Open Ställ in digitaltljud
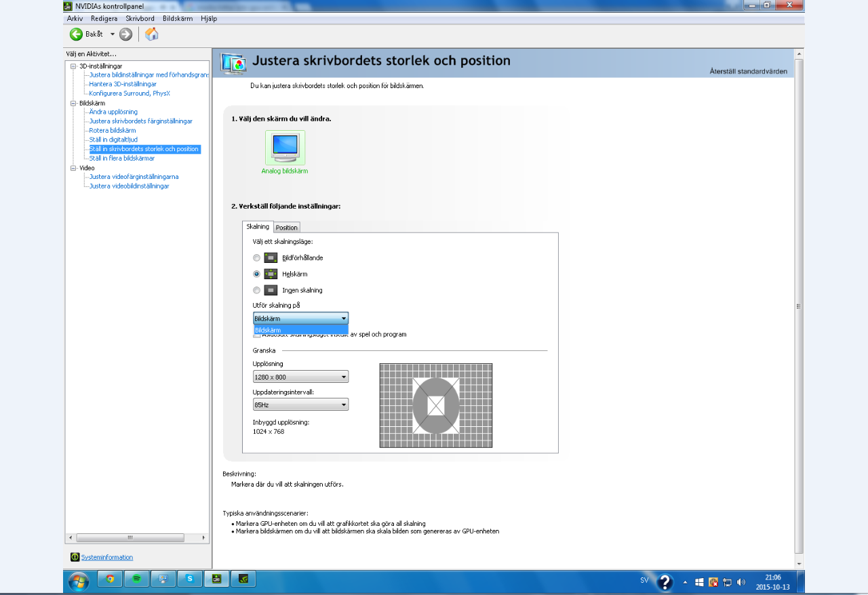This screenshot has height=595, width=868. 113,140
